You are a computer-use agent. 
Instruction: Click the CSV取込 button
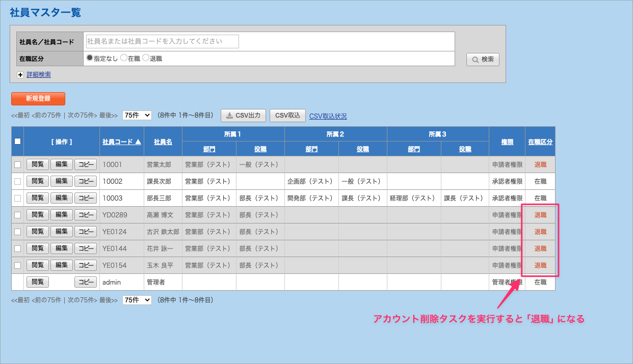point(287,116)
